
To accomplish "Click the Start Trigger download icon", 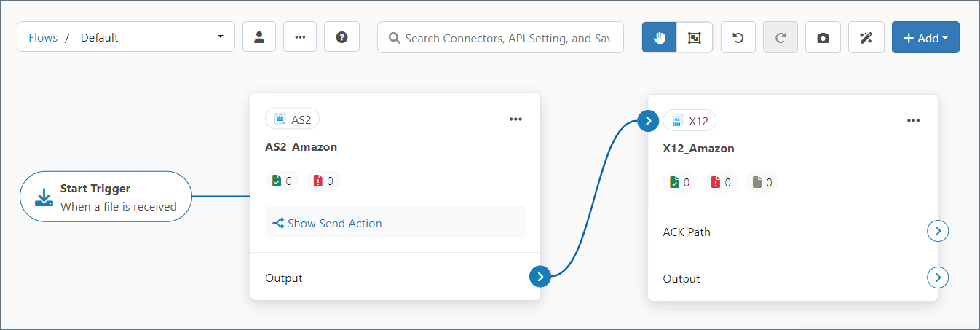I will coord(44,197).
